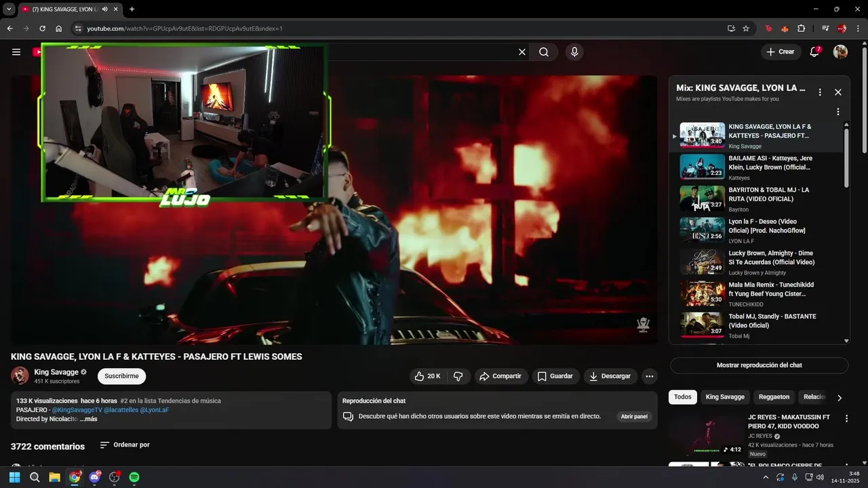The width and height of the screenshot is (868, 488).
Task: Click the Crear button
Action: click(x=781, y=52)
